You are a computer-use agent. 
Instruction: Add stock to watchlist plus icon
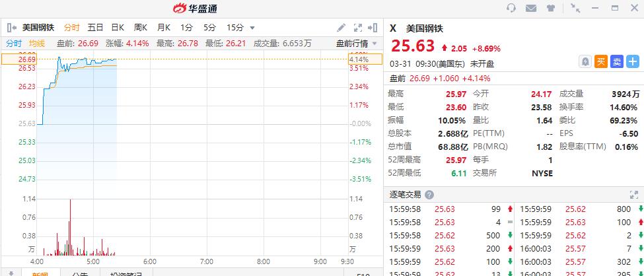click(x=633, y=61)
